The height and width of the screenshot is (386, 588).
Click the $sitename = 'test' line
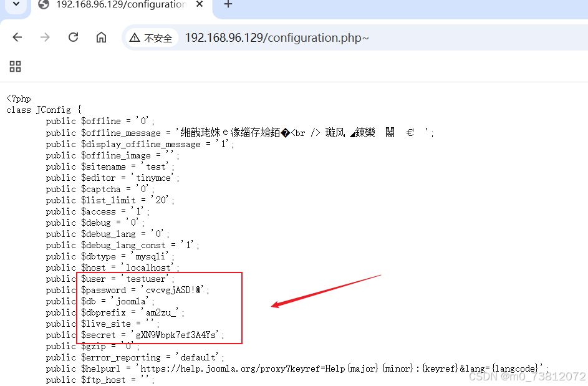(x=110, y=166)
